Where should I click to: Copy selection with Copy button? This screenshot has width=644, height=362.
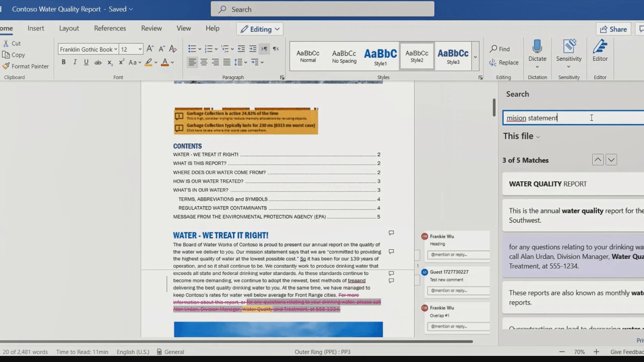[x=13, y=55]
